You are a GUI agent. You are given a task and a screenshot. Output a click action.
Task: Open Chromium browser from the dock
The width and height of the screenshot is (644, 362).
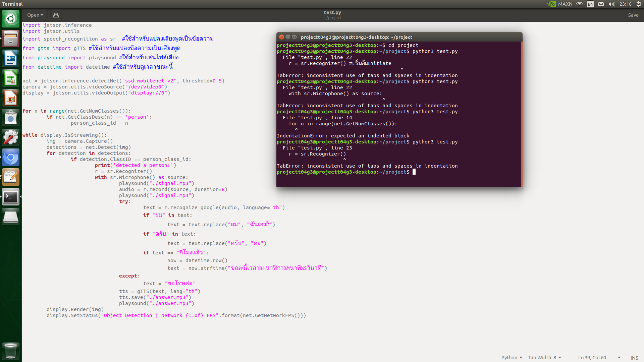point(11,158)
